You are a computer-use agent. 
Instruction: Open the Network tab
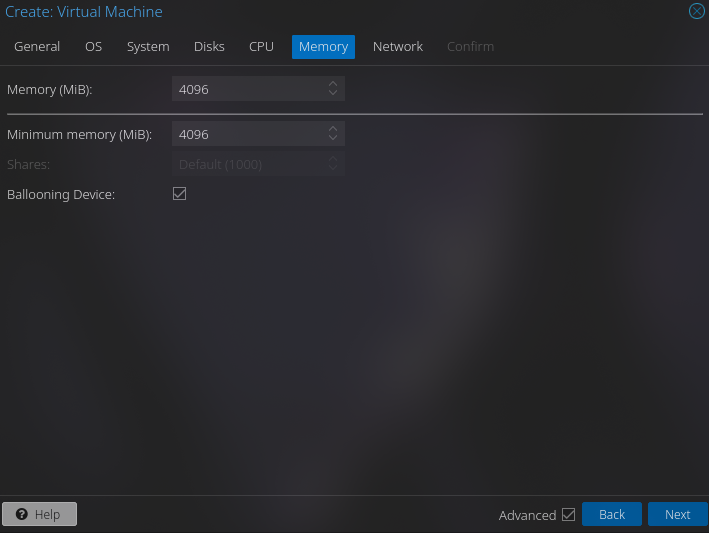click(x=398, y=47)
